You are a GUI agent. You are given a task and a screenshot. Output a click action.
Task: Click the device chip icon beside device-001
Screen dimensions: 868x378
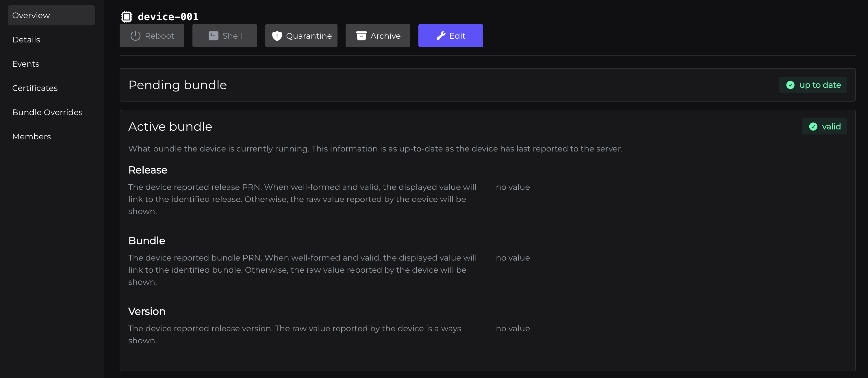[x=126, y=16]
